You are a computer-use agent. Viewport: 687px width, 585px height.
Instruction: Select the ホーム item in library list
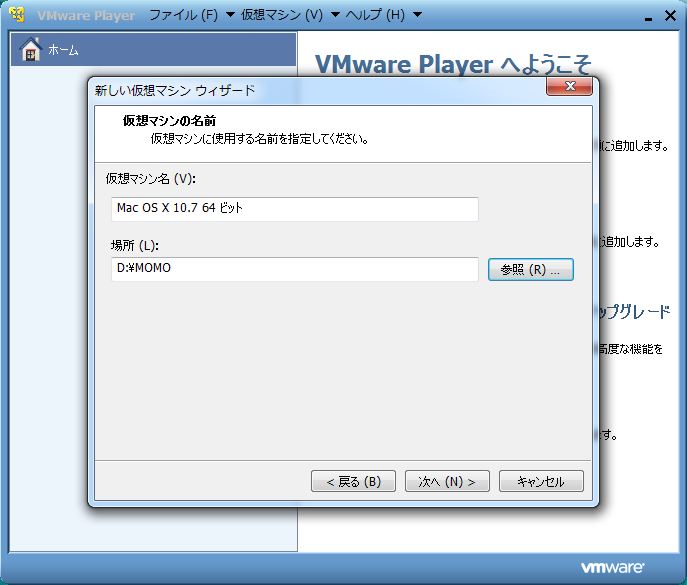point(153,50)
